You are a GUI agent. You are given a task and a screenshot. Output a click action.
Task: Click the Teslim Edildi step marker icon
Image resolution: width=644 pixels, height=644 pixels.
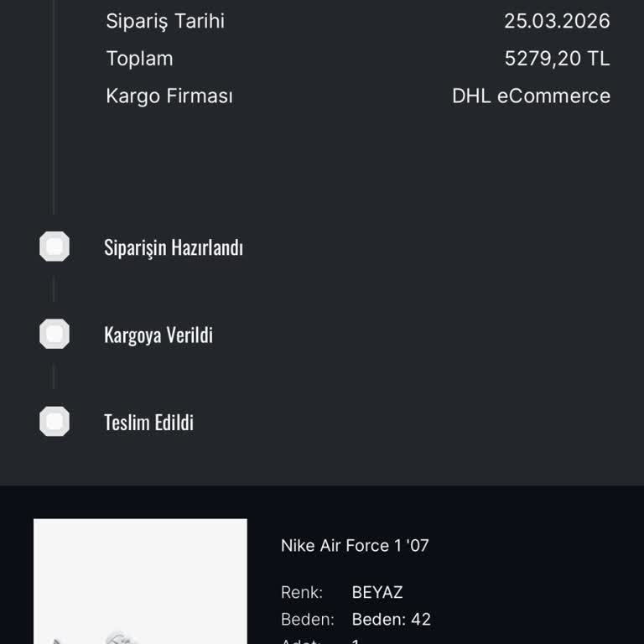coord(55,421)
